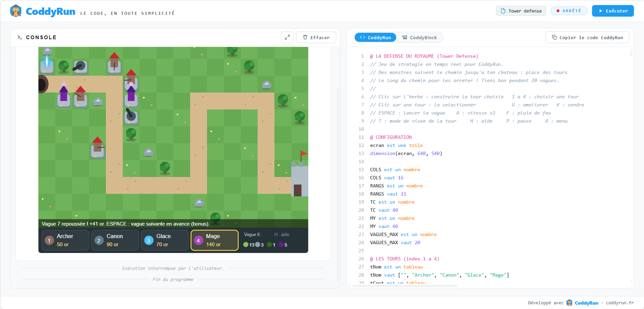The height and width of the screenshot is (309, 644).
Task: Click the cannon tower below the purple mage
Action: pos(131,117)
